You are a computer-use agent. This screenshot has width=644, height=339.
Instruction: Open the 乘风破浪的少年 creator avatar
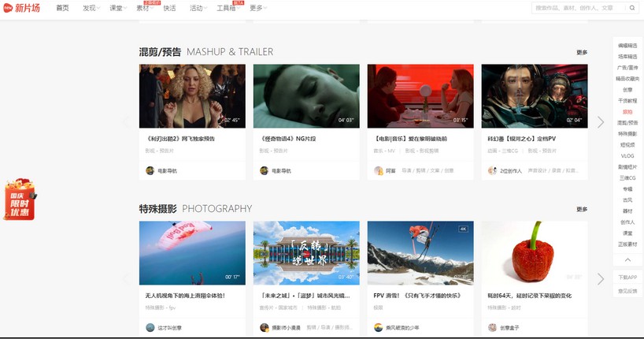tap(378, 327)
